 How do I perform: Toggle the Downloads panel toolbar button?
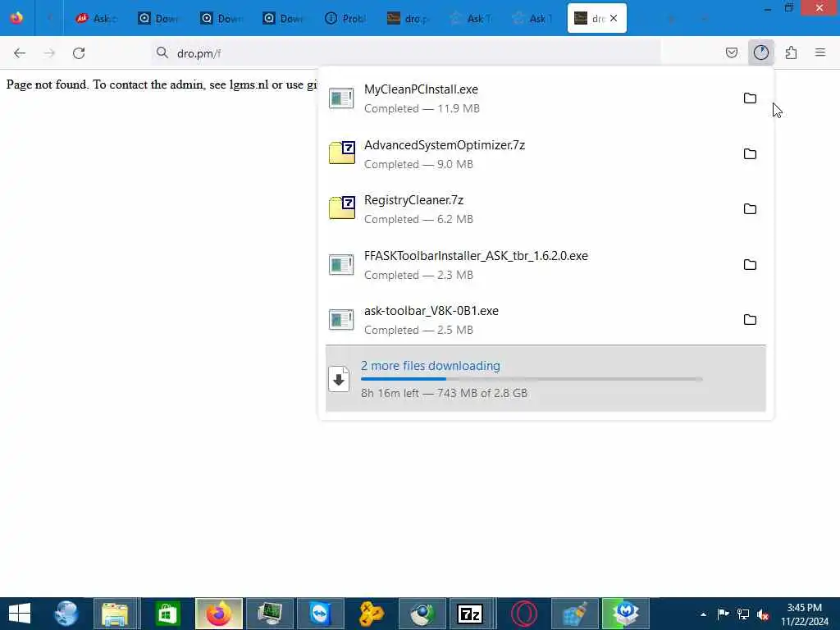pos(761,52)
